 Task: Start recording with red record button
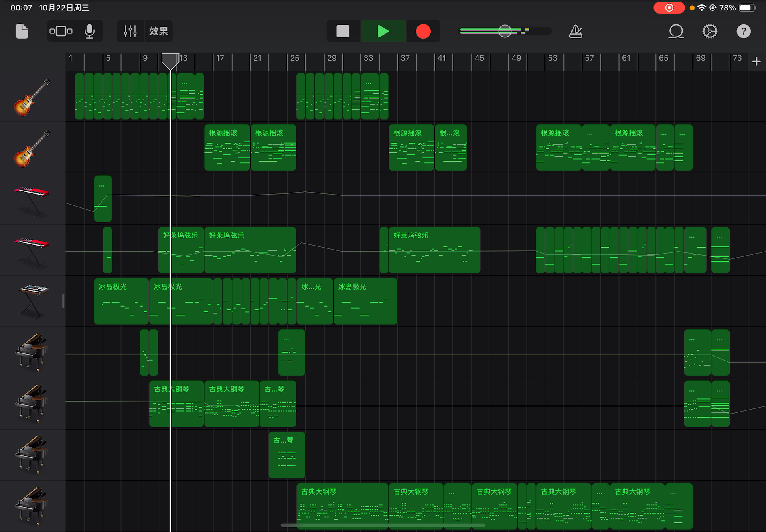click(x=423, y=31)
